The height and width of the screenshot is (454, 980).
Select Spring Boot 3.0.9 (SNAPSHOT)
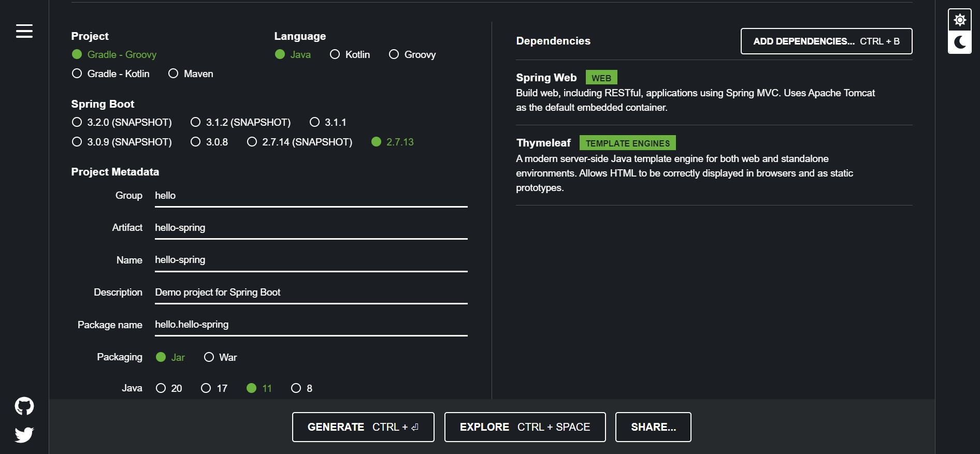122,142
